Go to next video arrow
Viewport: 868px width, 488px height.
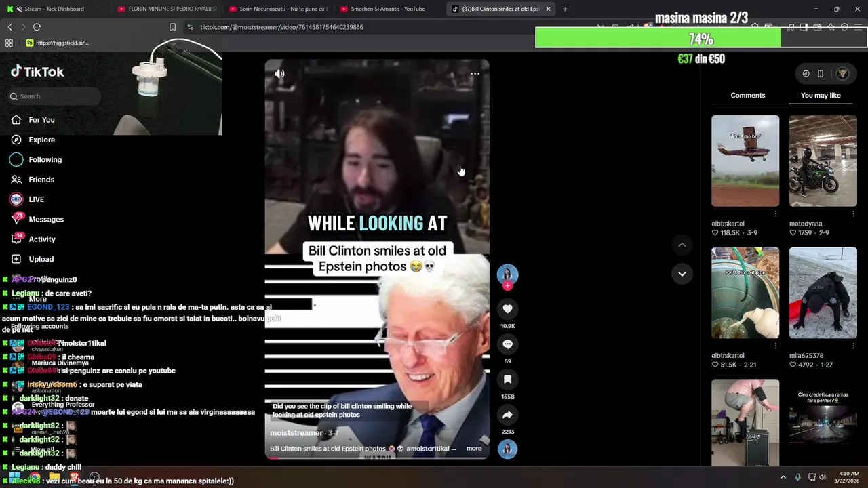pyautogui.click(x=682, y=274)
